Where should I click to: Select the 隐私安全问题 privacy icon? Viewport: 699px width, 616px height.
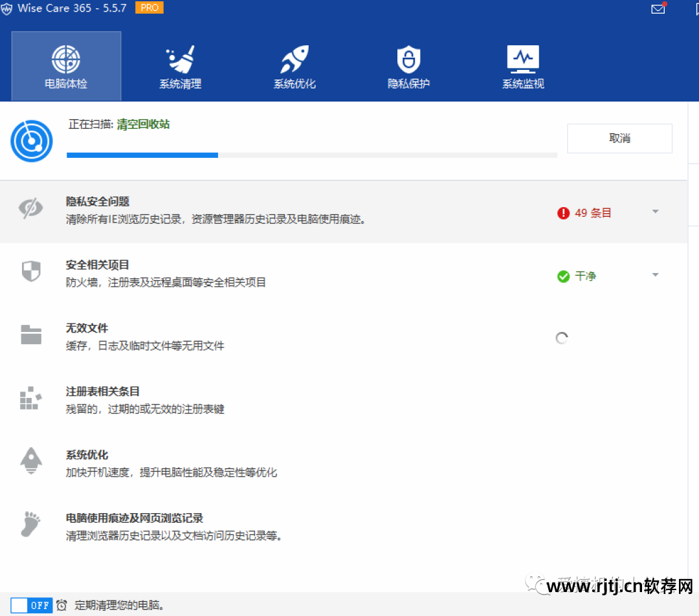point(31,208)
